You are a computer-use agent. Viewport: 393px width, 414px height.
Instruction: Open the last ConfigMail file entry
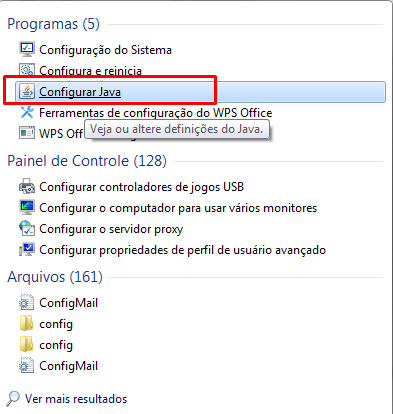(68, 366)
